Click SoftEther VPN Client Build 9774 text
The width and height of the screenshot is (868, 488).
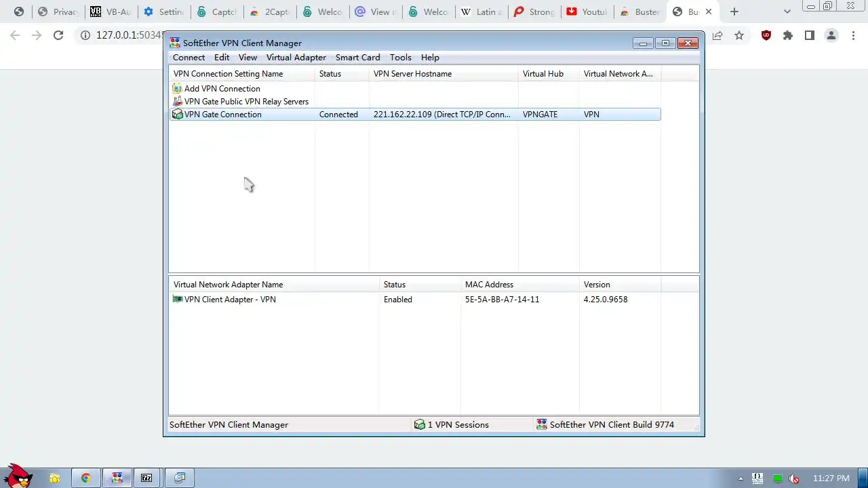[612, 424]
